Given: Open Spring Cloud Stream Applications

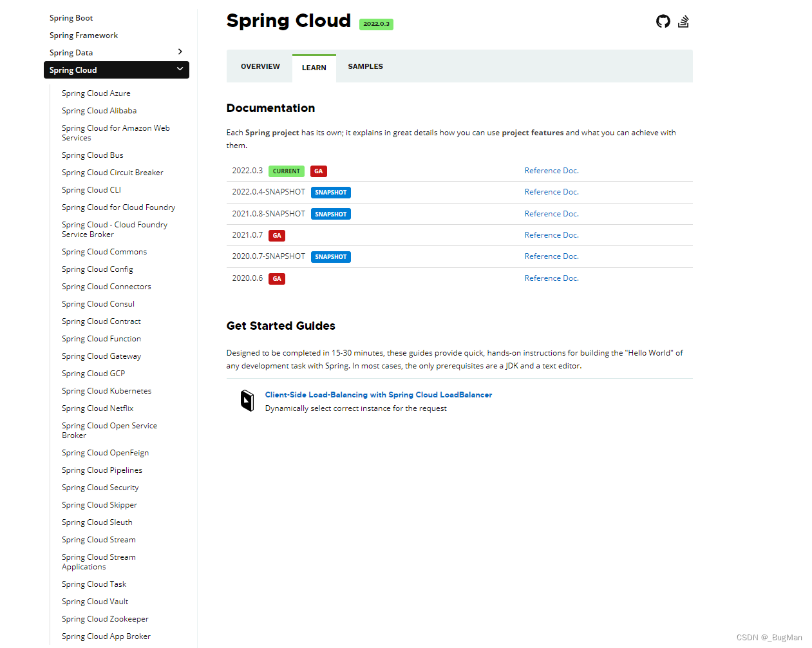Looking at the screenshot, I should [x=99, y=562].
